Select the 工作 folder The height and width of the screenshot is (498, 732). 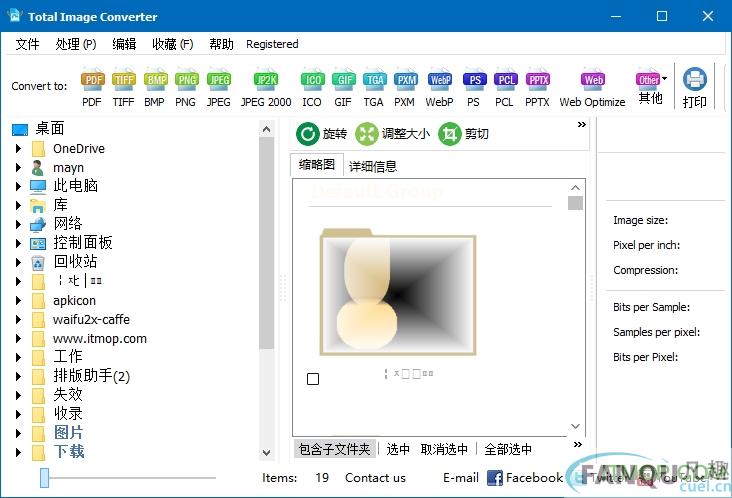tap(68, 357)
